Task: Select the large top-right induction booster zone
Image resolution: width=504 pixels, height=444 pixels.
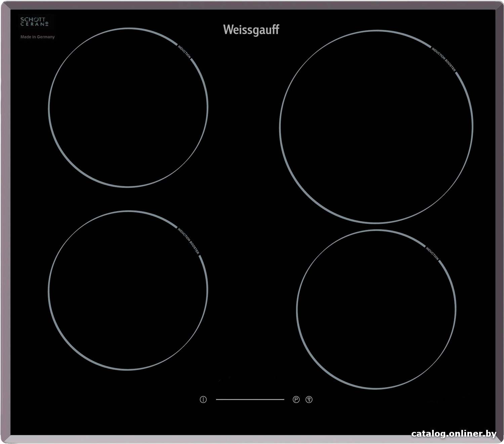Action: click(x=376, y=127)
